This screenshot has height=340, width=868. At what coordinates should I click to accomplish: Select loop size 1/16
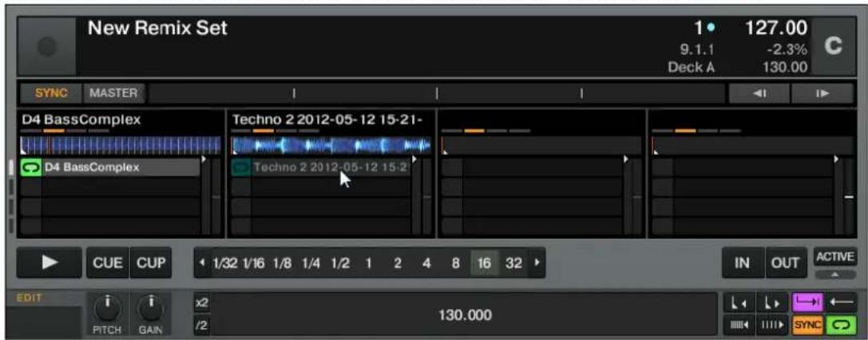point(254,263)
